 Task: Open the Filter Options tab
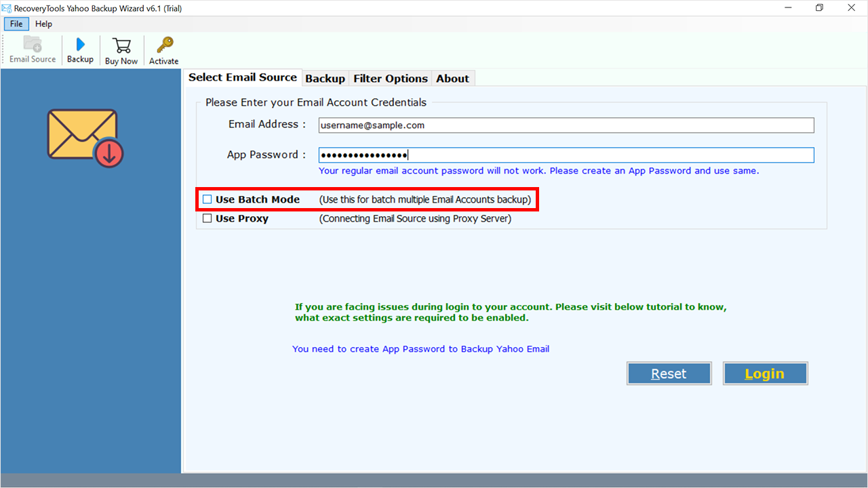391,79
